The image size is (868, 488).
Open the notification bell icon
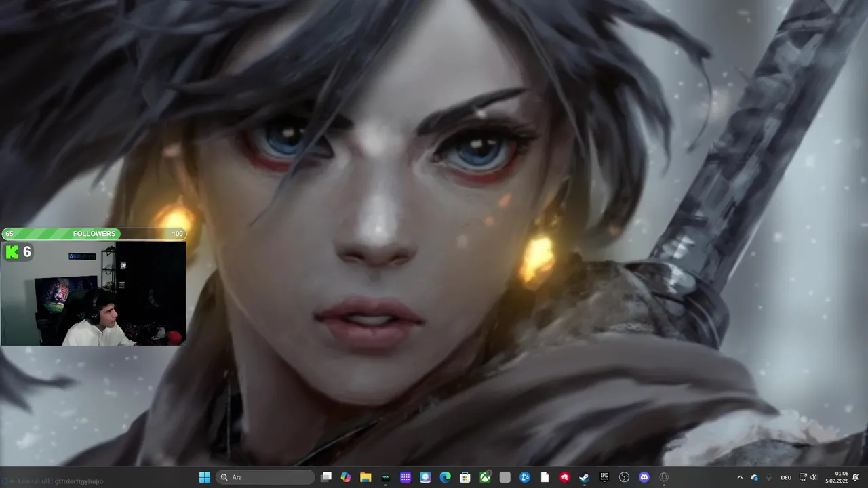click(856, 477)
